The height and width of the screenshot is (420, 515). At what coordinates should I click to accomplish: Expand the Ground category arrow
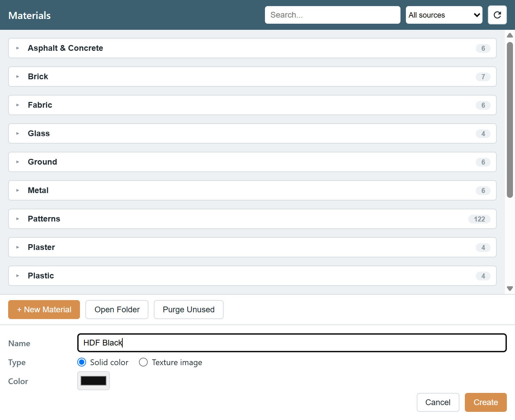18,162
